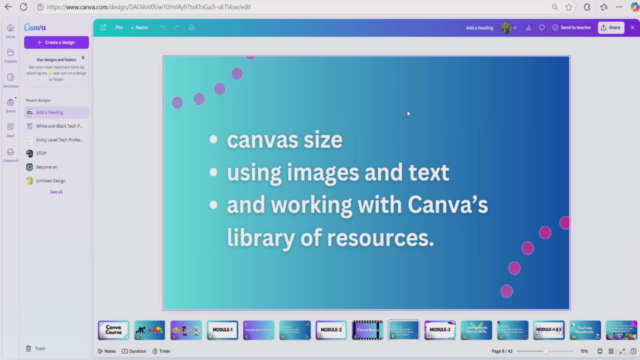Click browser back arrow
This screenshot has width=640, height=360.
[8, 7]
